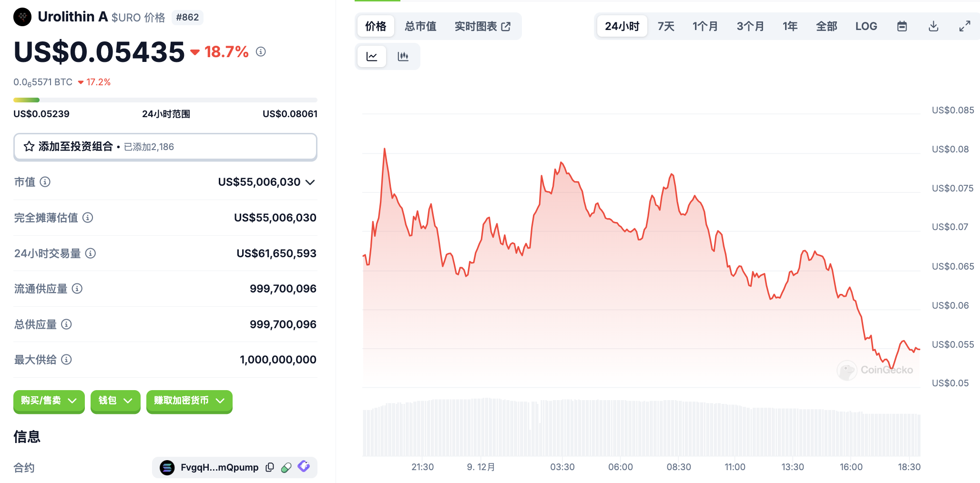Click the pump.fun pill icon next to contract
980x483 pixels.
click(286, 467)
